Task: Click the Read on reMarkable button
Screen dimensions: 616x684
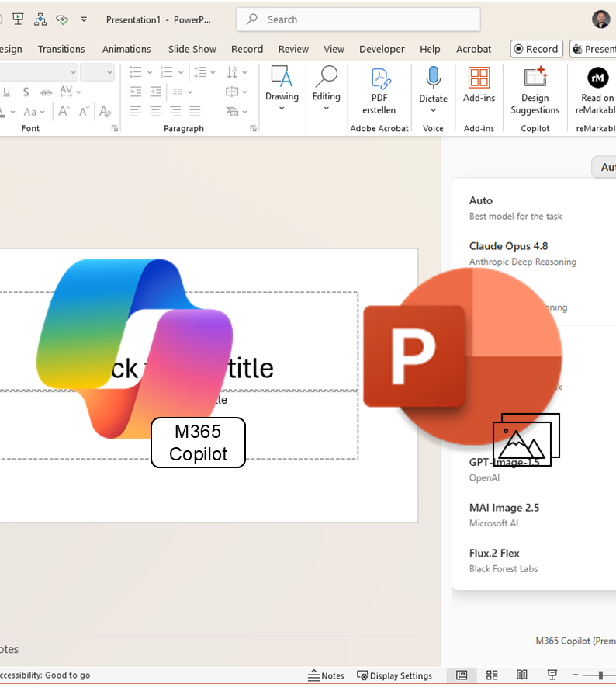Action: [596, 91]
